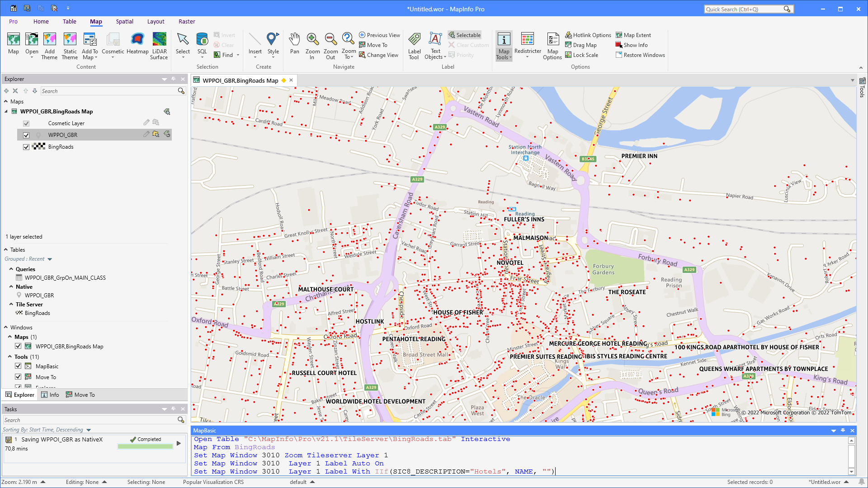Image resolution: width=868 pixels, height=488 pixels.
Task: Click the Map ribbon button
Action: click(14, 44)
